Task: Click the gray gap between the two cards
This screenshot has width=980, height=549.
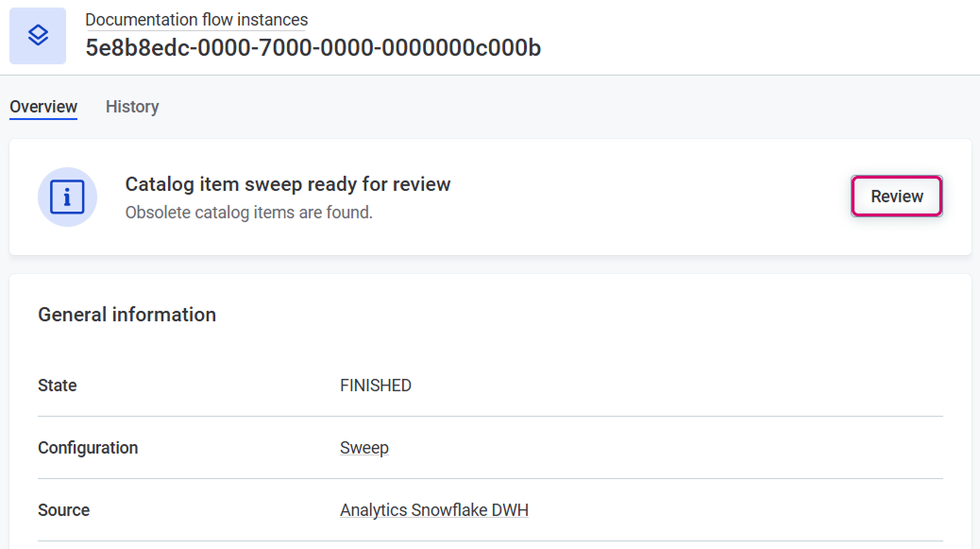Action: (490, 265)
